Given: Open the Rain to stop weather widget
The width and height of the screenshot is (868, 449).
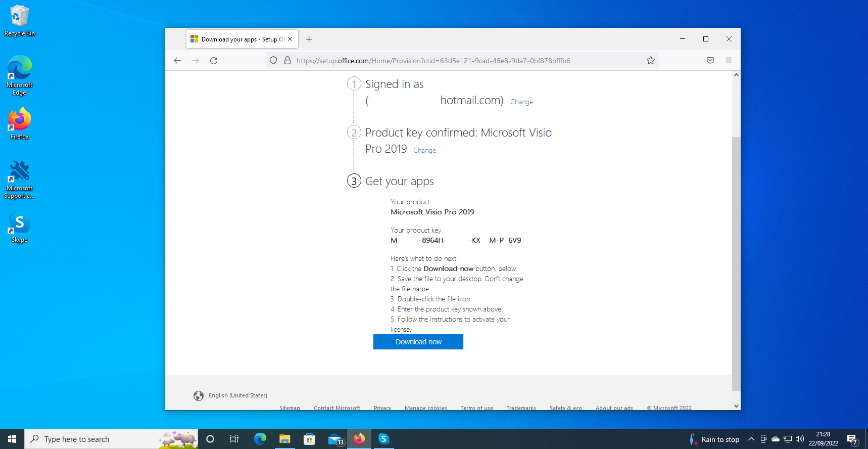Looking at the screenshot, I should click(714, 439).
